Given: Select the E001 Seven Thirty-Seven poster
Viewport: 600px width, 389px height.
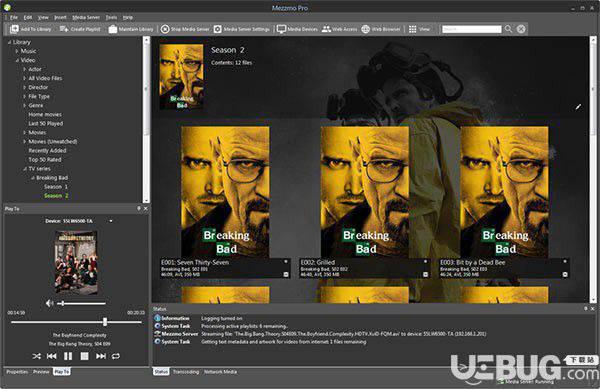Looking at the screenshot, I should 225,192.
